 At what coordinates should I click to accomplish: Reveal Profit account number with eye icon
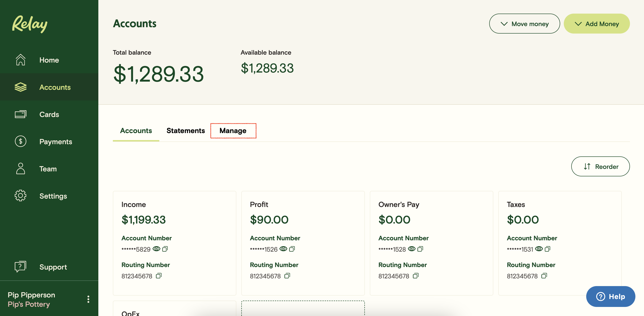(283, 249)
